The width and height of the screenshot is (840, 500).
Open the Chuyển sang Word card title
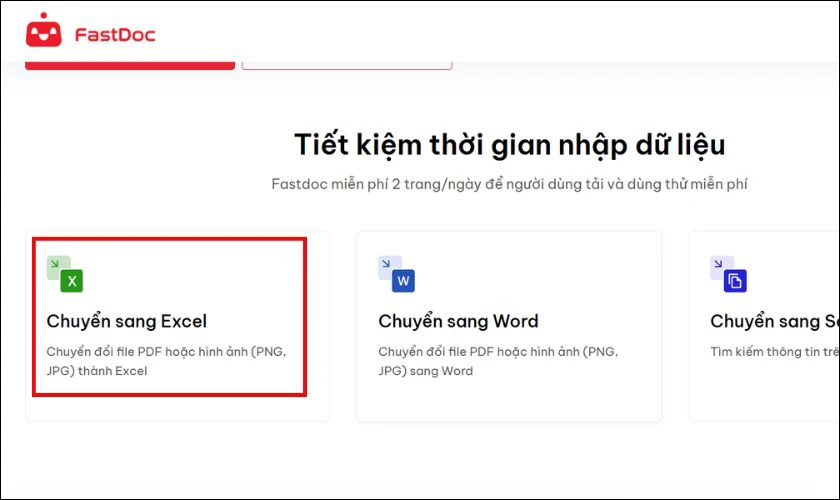tap(458, 321)
